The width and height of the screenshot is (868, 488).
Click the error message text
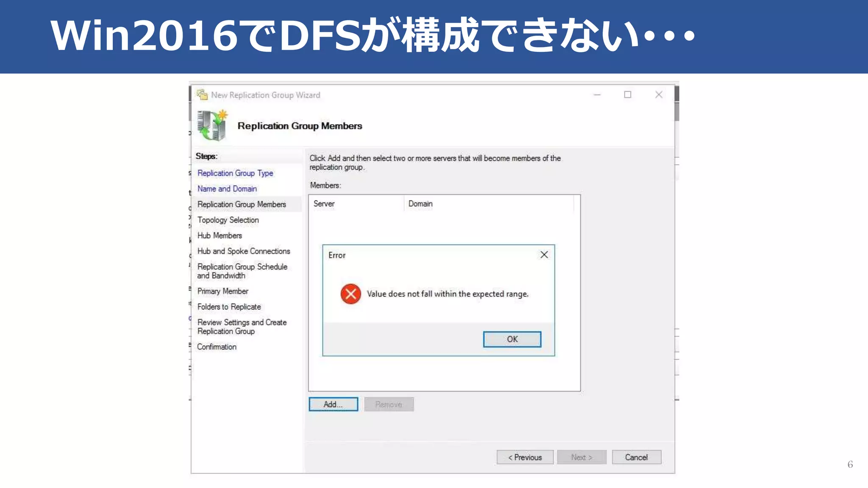tap(448, 294)
